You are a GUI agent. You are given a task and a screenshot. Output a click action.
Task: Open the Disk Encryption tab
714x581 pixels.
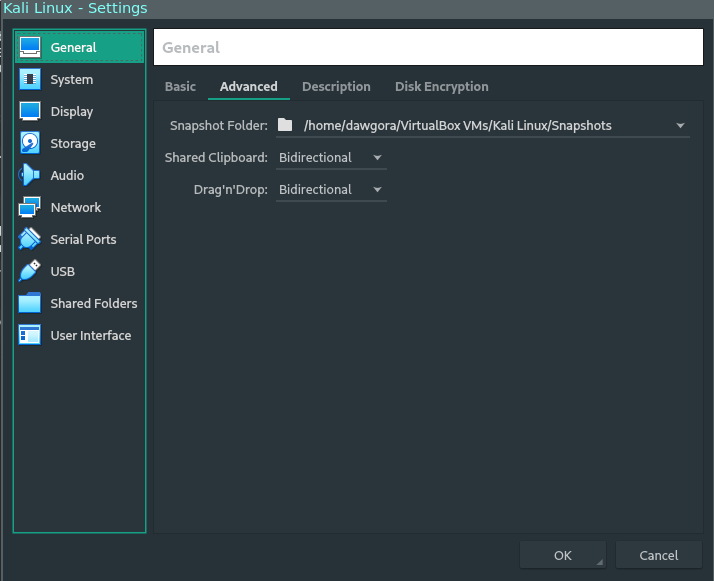[441, 87]
